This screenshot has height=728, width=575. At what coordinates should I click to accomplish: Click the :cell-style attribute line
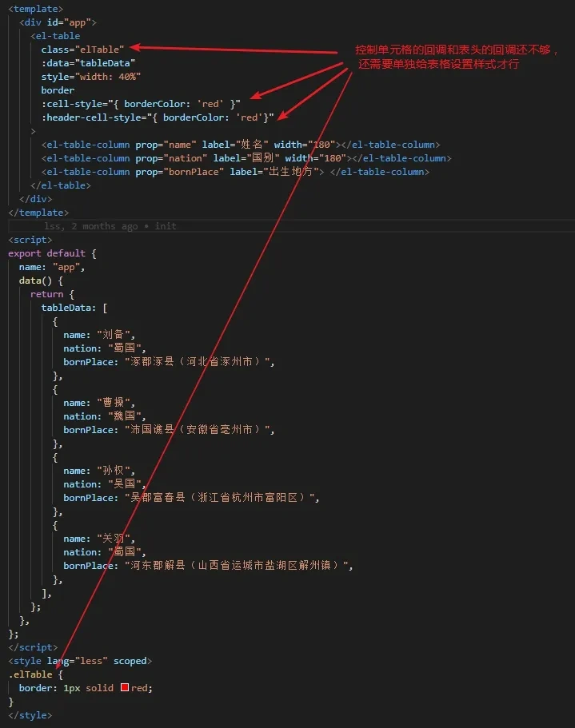pos(140,104)
